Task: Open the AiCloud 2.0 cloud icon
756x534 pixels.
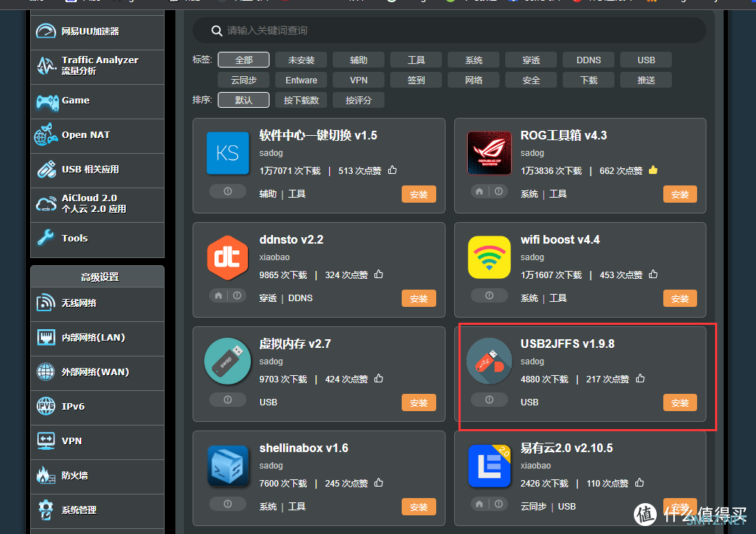Action: click(46, 203)
